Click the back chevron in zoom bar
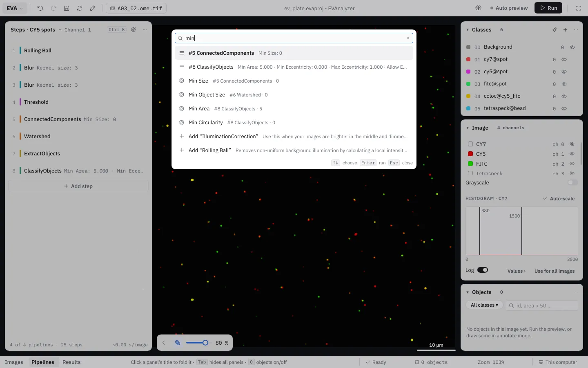This screenshot has width=588, height=368. [164, 343]
